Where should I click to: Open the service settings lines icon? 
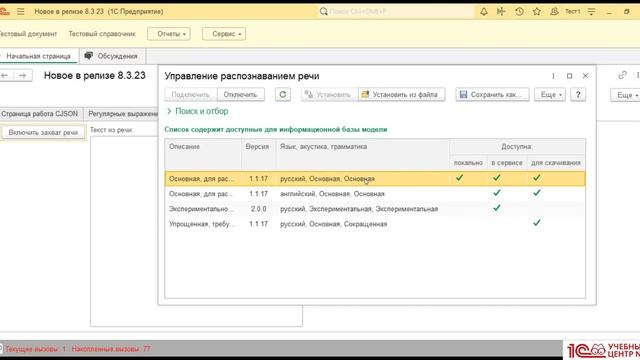tap(591, 11)
